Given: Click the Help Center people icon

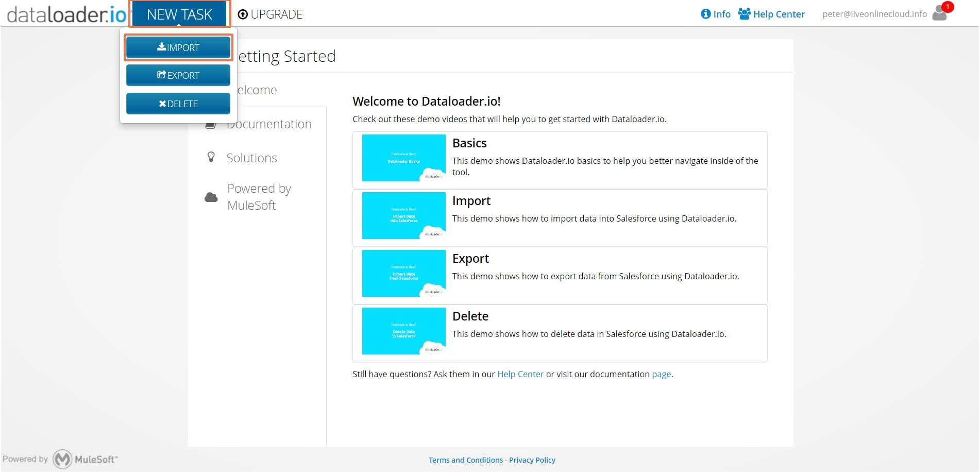Looking at the screenshot, I should (x=744, y=13).
